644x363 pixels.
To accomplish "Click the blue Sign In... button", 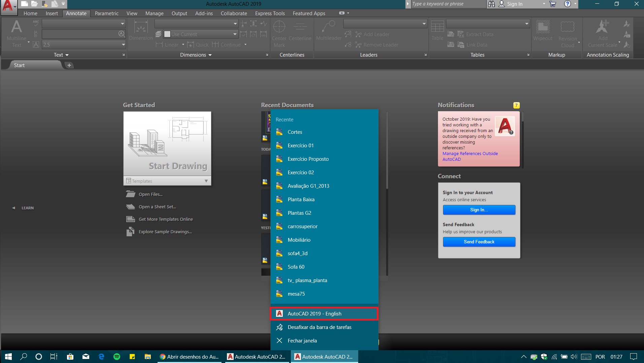I will click(x=479, y=210).
